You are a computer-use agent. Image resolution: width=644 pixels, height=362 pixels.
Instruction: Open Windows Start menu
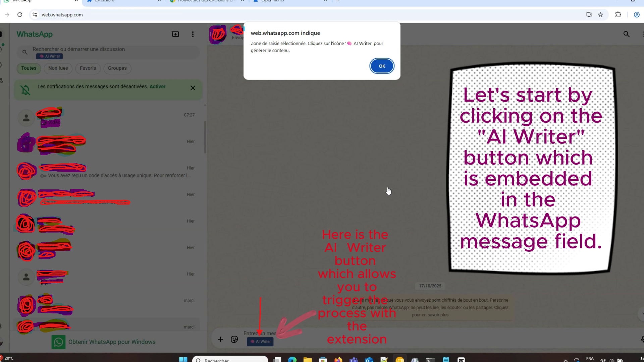[x=183, y=360]
